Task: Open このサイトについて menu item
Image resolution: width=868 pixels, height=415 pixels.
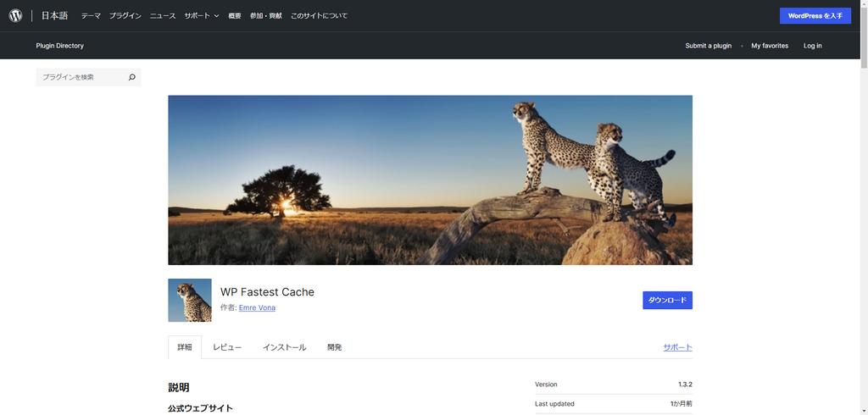Action: click(x=319, y=16)
